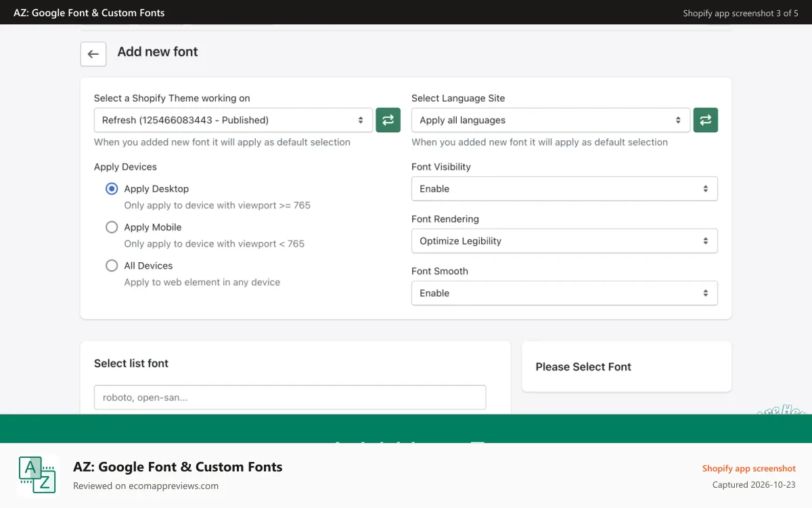Open Font Visibility dropdown

pyautogui.click(x=564, y=189)
